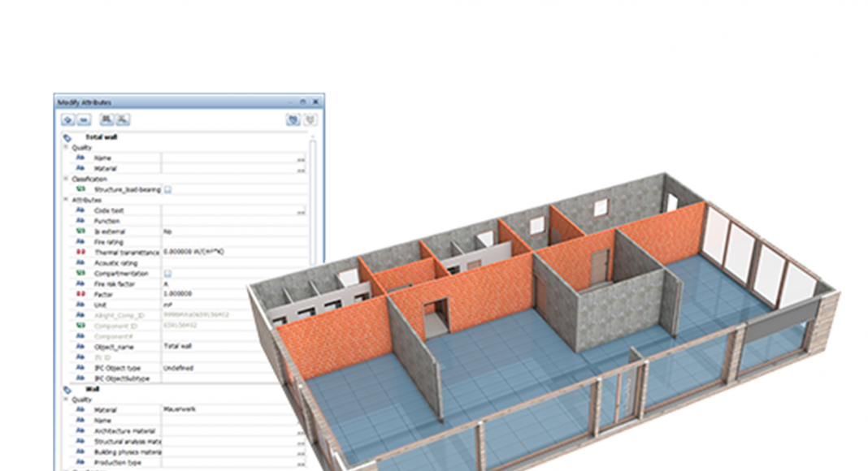868x471 pixels.
Task: Collapse the Quality group under Wall
Action: tap(66, 400)
